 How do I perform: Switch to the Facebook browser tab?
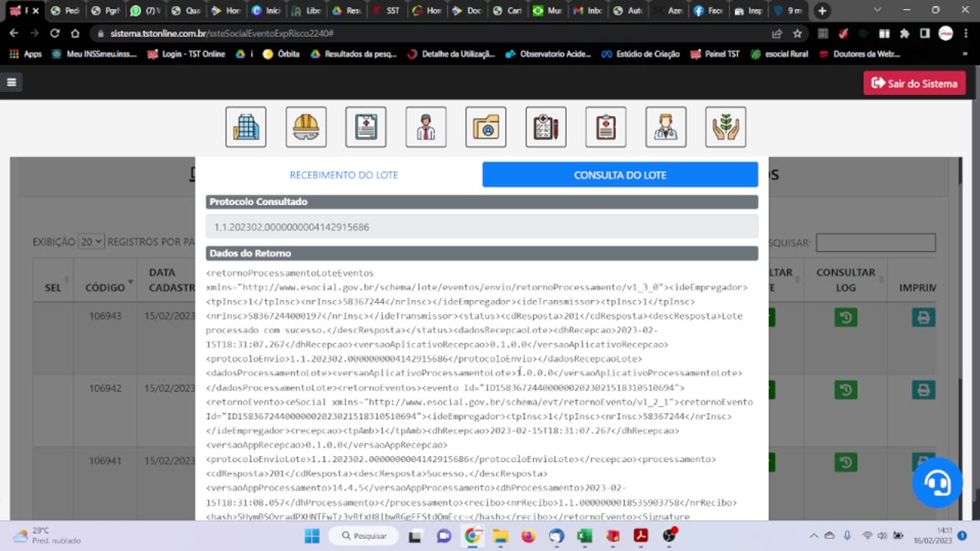[x=708, y=11]
